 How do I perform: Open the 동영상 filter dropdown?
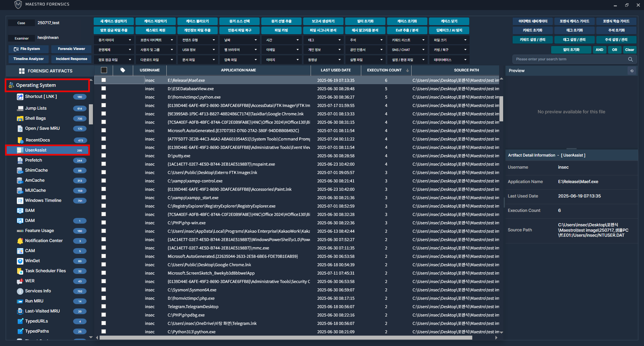[324, 60]
